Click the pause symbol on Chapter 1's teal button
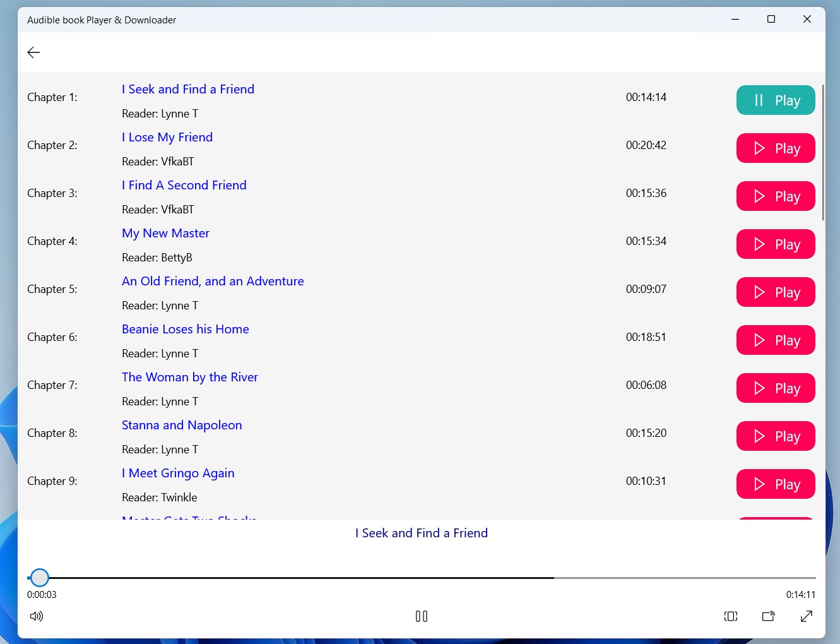This screenshot has width=840, height=644. pyautogui.click(x=759, y=100)
